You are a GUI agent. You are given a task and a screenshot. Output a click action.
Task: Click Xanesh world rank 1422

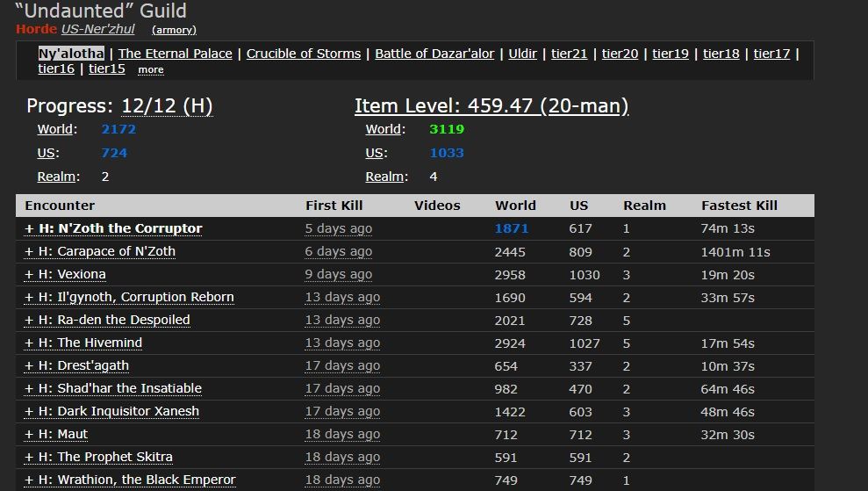[510, 412]
